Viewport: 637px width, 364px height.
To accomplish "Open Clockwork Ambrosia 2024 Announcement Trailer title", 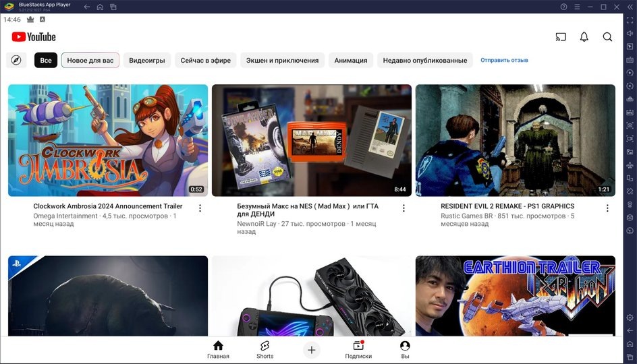I will [108, 206].
